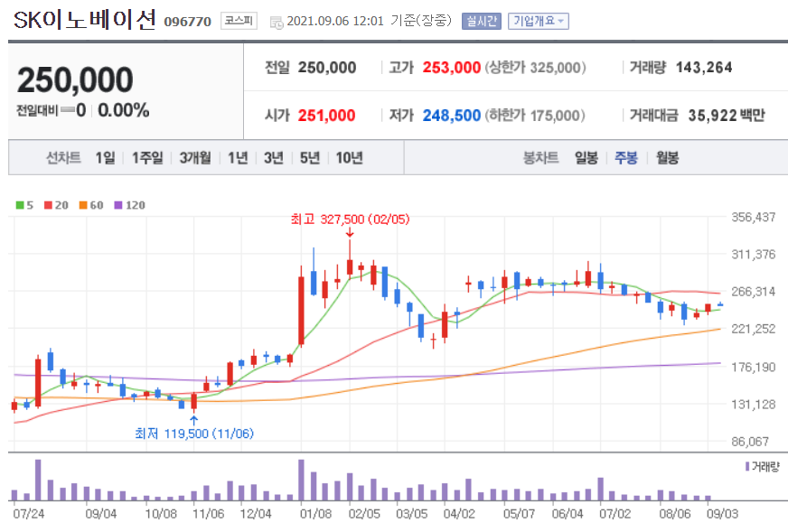The height and width of the screenshot is (532, 788).
Task: Click the 2021.09.06 12:01 timestamp
Action: point(335,21)
